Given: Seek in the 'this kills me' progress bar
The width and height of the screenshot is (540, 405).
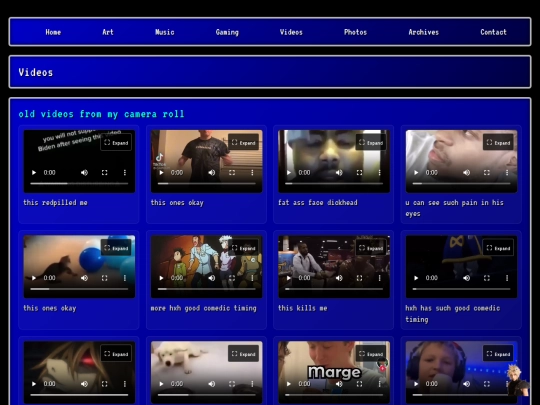Looking at the screenshot, I should tap(334, 289).
